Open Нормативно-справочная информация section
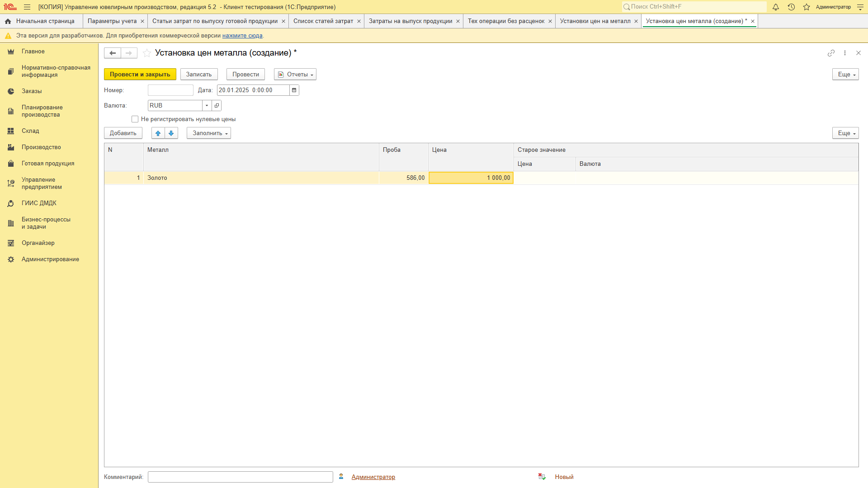Image resolution: width=868 pixels, height=488 pixels. coord(56,71)
